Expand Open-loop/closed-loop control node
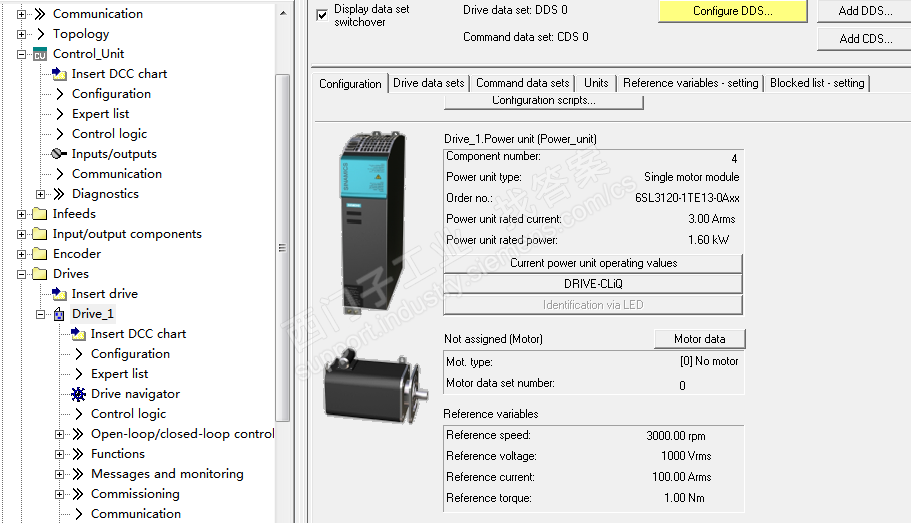This screenshot has height=523, width=911. coord(59,435)
